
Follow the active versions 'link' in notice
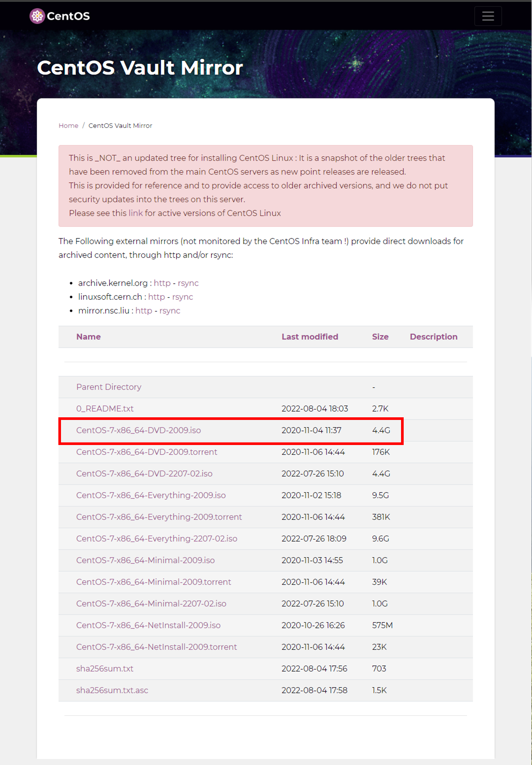tap(135, 213)
